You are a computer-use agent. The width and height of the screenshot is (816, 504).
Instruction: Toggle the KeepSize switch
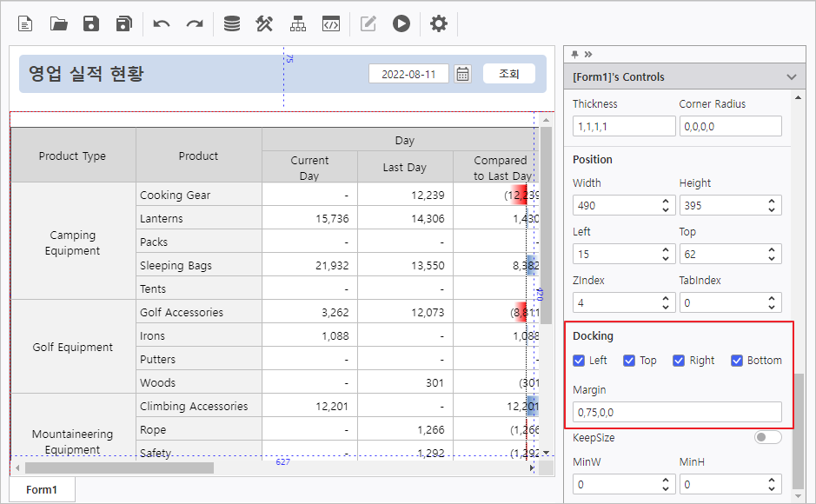(x=767, y=437)
